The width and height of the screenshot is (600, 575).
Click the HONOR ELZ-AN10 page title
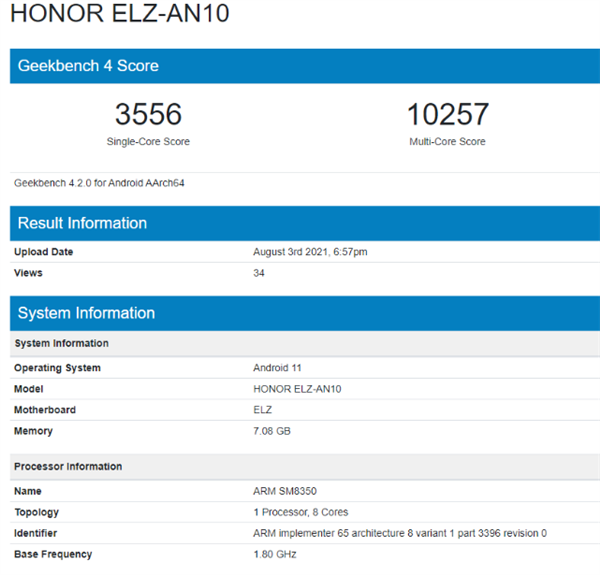pos(119,13)
